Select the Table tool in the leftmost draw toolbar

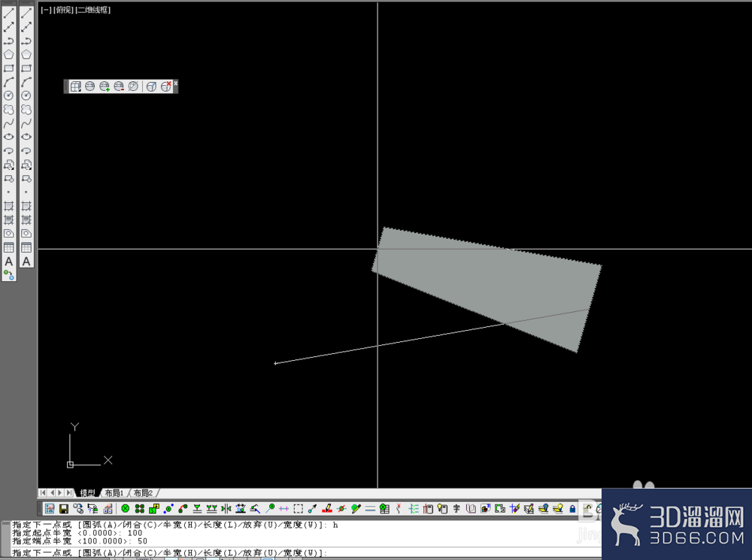pyautogui.click(x=8, y=247)
